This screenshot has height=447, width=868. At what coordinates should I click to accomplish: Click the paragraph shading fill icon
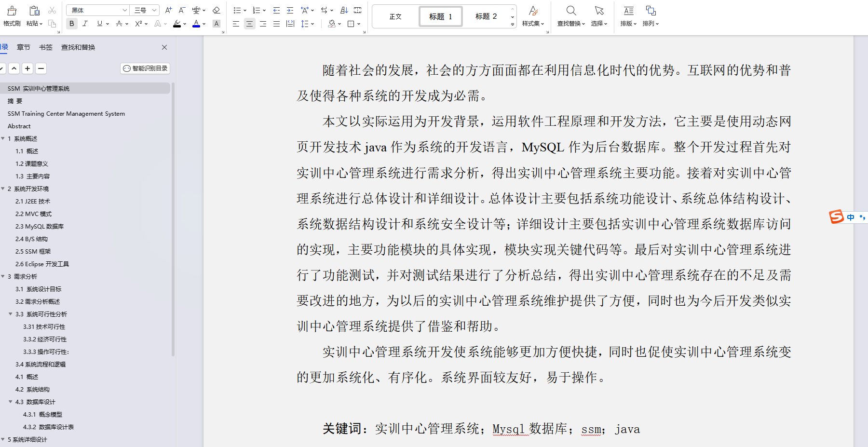point(332,24)
